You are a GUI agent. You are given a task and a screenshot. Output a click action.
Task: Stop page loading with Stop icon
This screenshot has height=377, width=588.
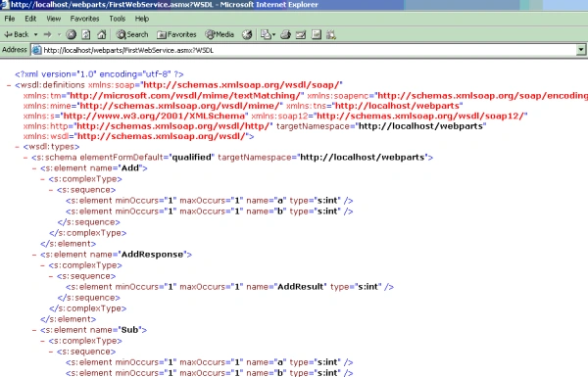tap(71, 35)
